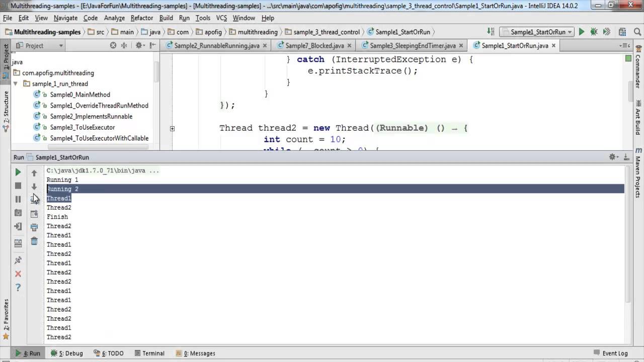Click the Project tree horizontal scrollbar

point(98,147)
